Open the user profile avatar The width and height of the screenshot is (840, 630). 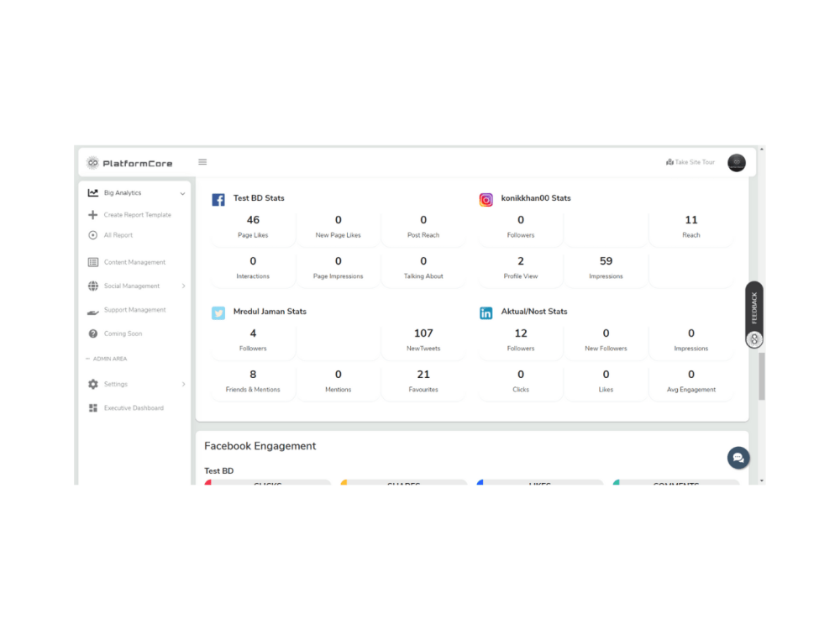coord(736,162)
